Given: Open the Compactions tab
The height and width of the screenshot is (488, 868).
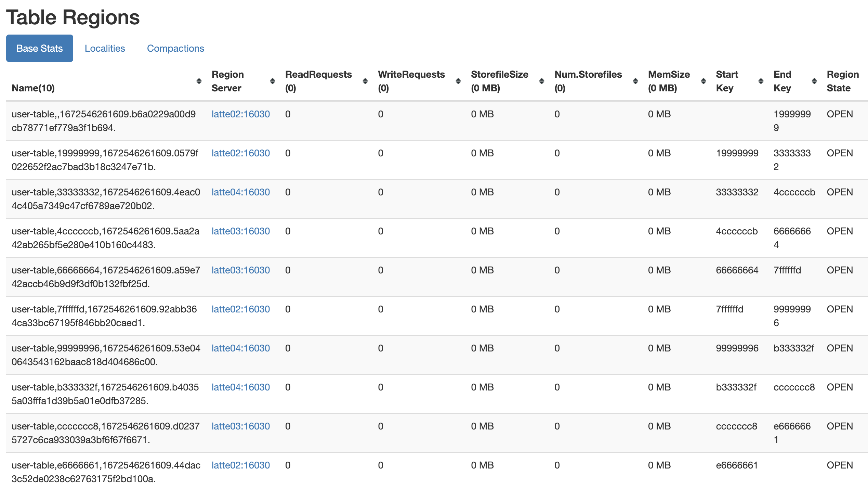Looking at the screenshot, I should [175, 48].
